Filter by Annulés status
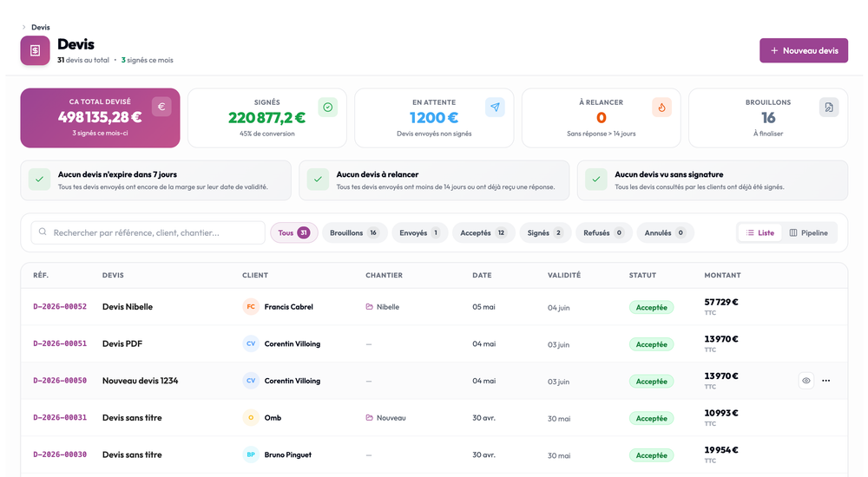This screenshot has width=868, height=477. click(x=665, y=233)
